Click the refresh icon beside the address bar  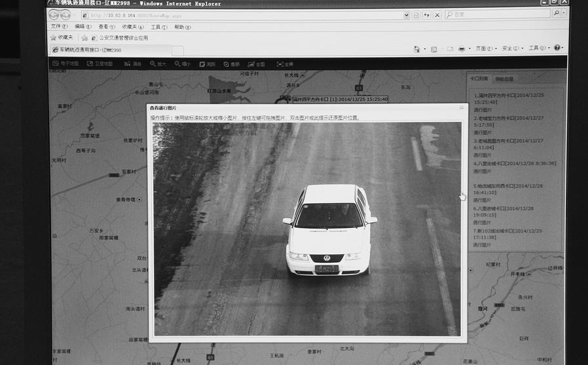pyautogui.click(x=427, y=15)
